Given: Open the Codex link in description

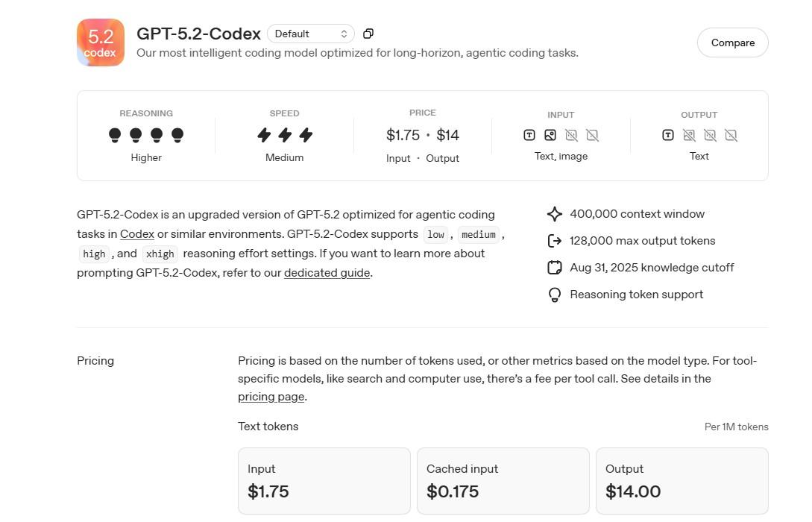Looking at the screenshot, I should [137, 234].
